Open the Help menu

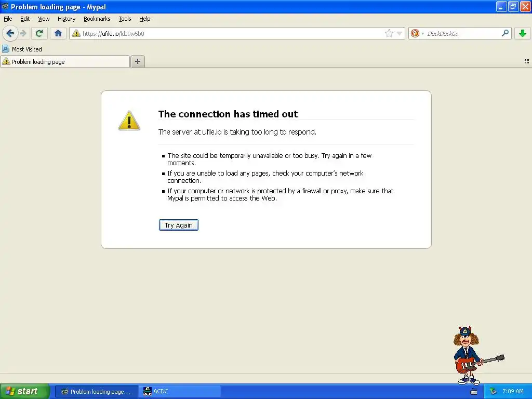[x=145, y=19]
